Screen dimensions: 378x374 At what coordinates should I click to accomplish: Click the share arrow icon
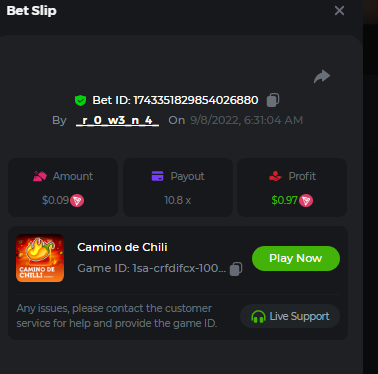click(x=322, y=76)
